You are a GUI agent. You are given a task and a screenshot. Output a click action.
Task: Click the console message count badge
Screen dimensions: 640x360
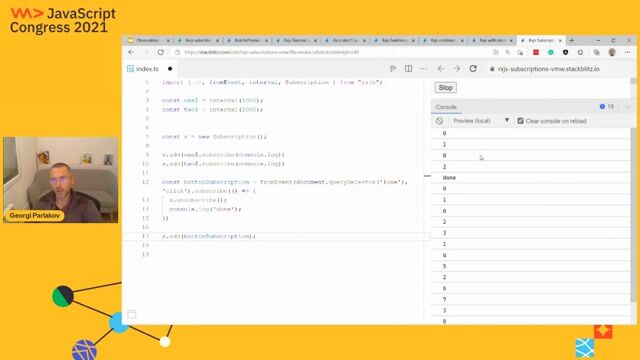pyautogui.click(x=607, y=107)
